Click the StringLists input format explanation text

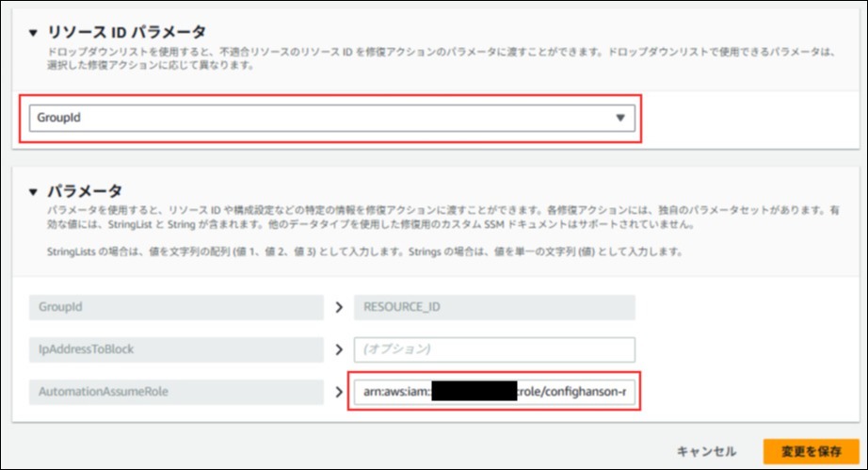pos(363,253)
